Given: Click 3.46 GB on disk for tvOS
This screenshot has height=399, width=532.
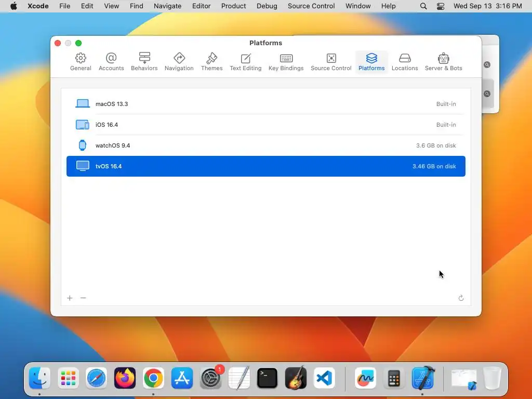Looking at the screenshot, I should (x=434, y=166).
